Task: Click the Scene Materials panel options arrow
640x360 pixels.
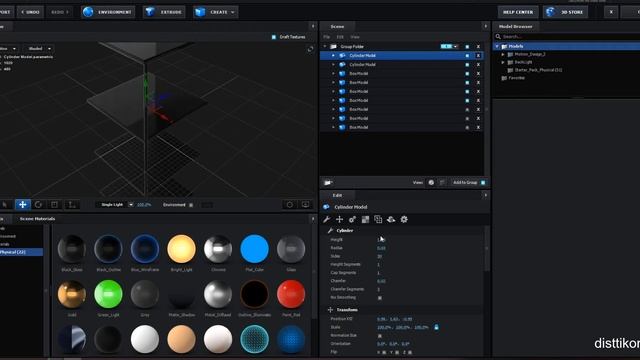Action: (313, 219)
